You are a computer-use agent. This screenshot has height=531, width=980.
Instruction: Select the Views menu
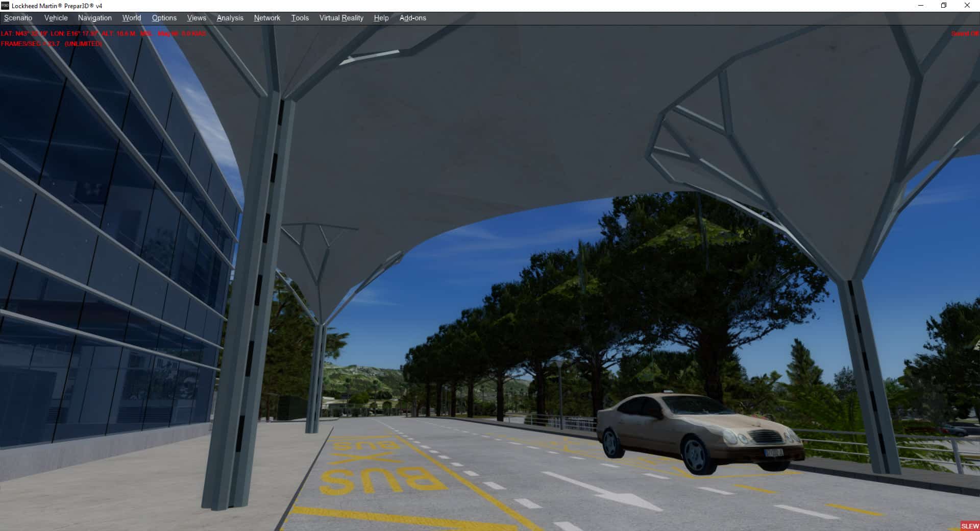(x=197, y=18)
